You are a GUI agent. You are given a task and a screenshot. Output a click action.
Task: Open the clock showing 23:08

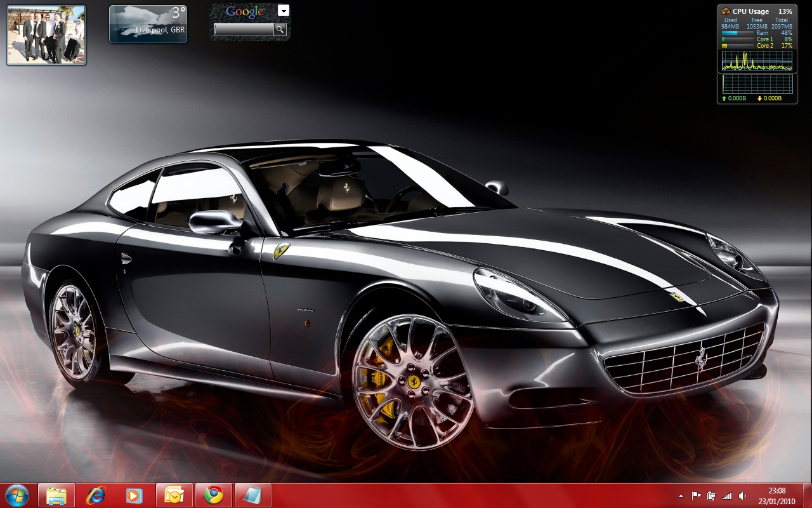[x=777, y=491]
